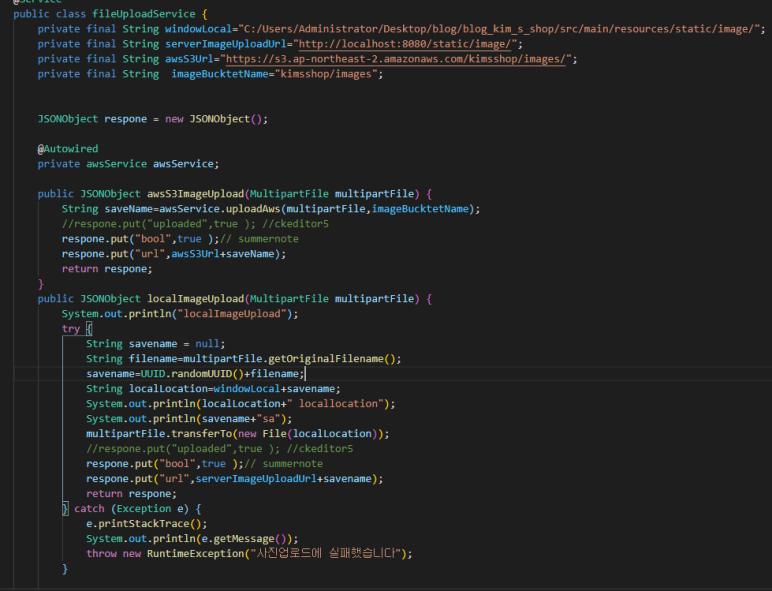Click the RuntimeException Korean message string
Screen dimensions: 772x591
pyautogui.click(x=326, y=554)
